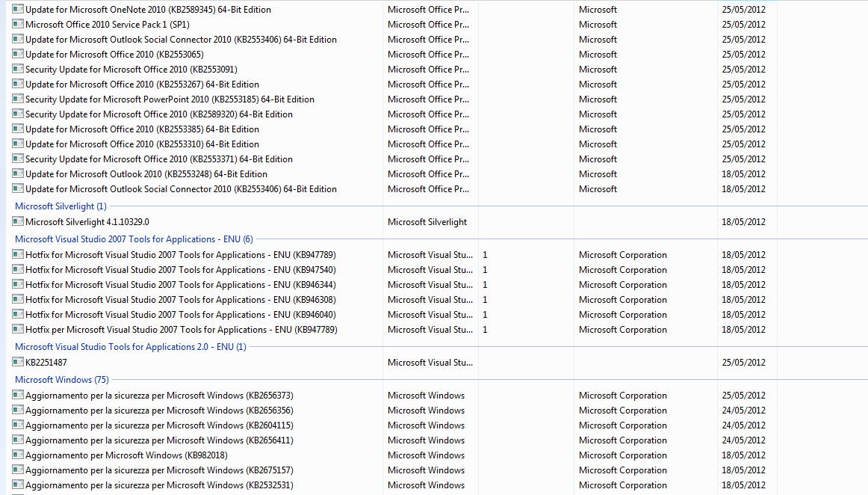
Task: Click 'Microsoft Corporation' publisher in the KB2604115 row
Action: tap(623, 425)
